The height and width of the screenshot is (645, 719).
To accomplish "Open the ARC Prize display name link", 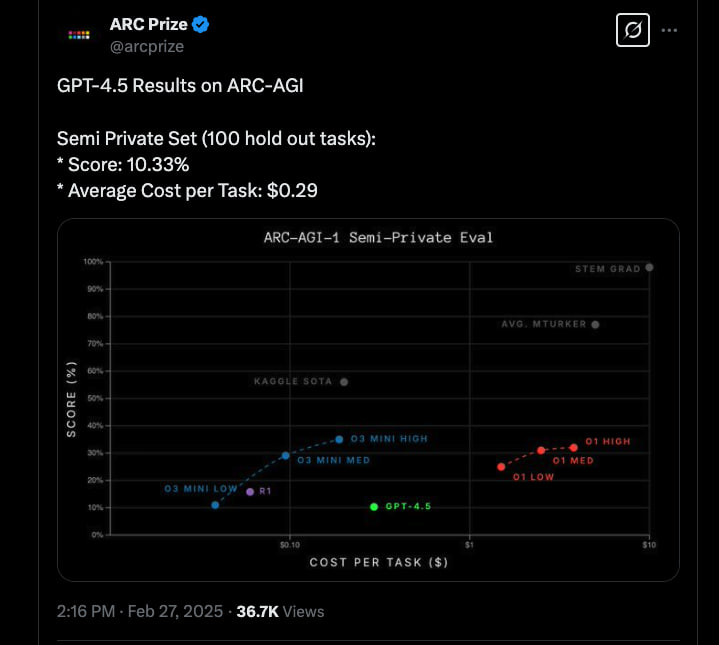I will click(149, 25).
